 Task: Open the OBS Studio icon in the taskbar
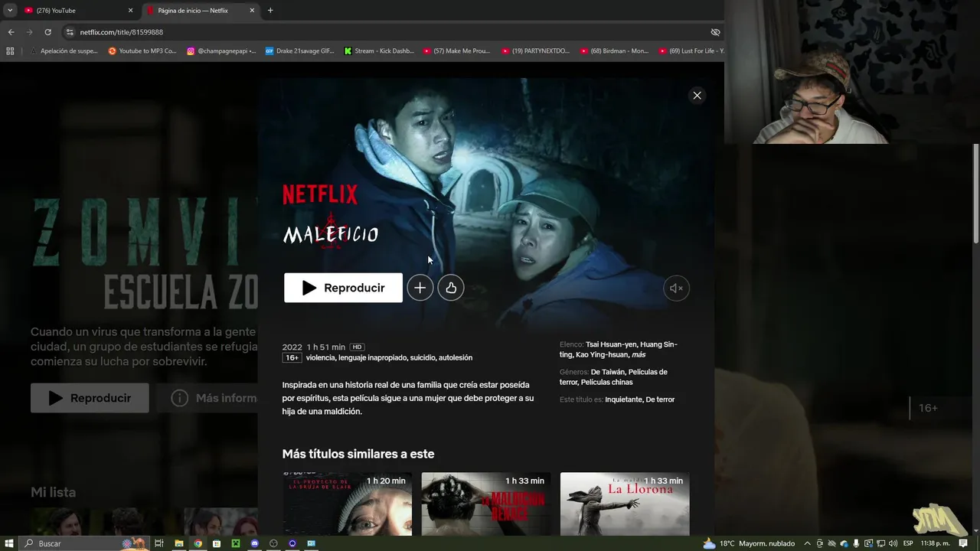point(273,543)
